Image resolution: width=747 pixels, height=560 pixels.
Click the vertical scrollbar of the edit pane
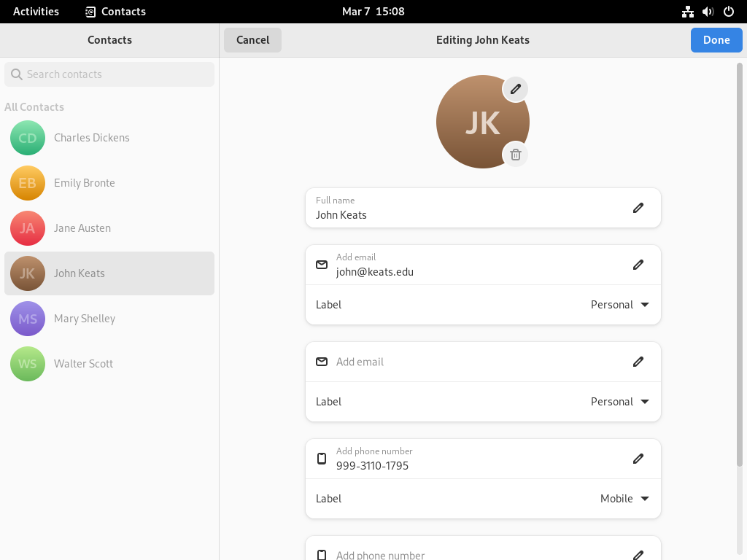pyautogui.click(x=740, y=264)
